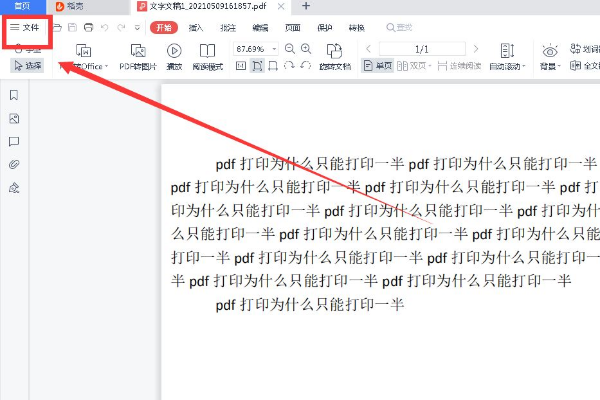Go to next page arrow
This screenshot has height=400, width=600.
click(x=476, y=49)
